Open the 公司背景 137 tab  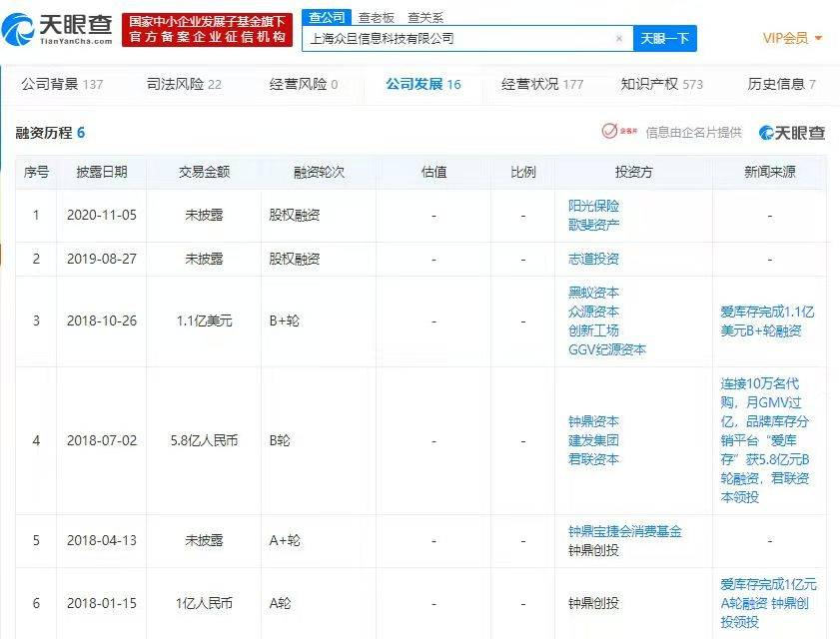pos(62,84)
